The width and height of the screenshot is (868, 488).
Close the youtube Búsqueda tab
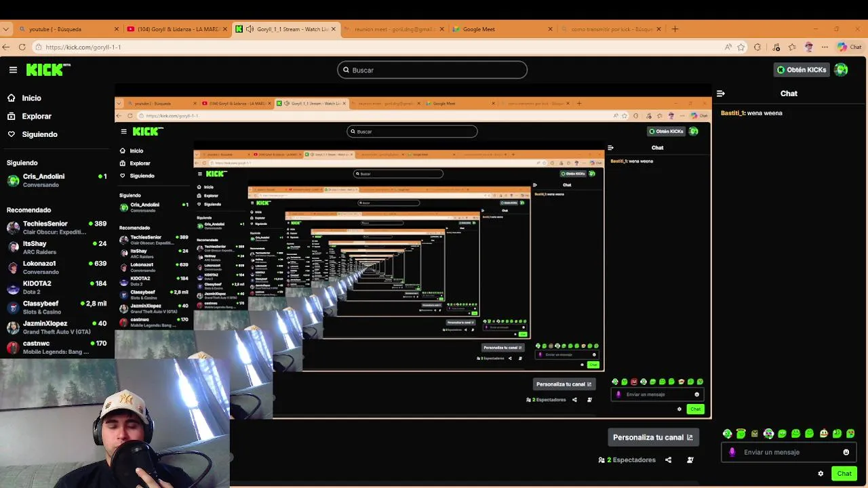(117, 29)
